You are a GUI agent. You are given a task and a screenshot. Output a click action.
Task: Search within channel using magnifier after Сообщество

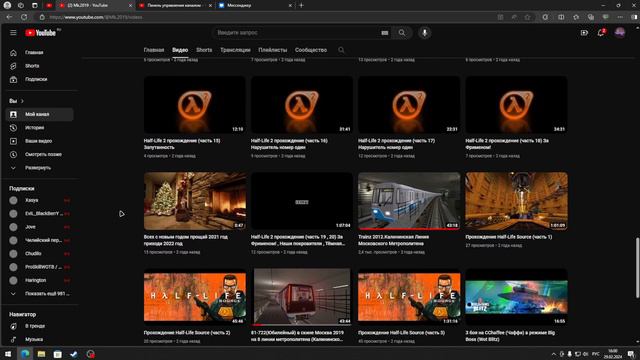click(341, 50)
